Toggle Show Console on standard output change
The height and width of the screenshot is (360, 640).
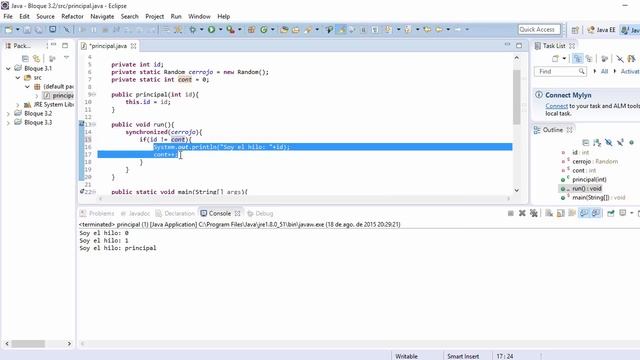[584, 213]
